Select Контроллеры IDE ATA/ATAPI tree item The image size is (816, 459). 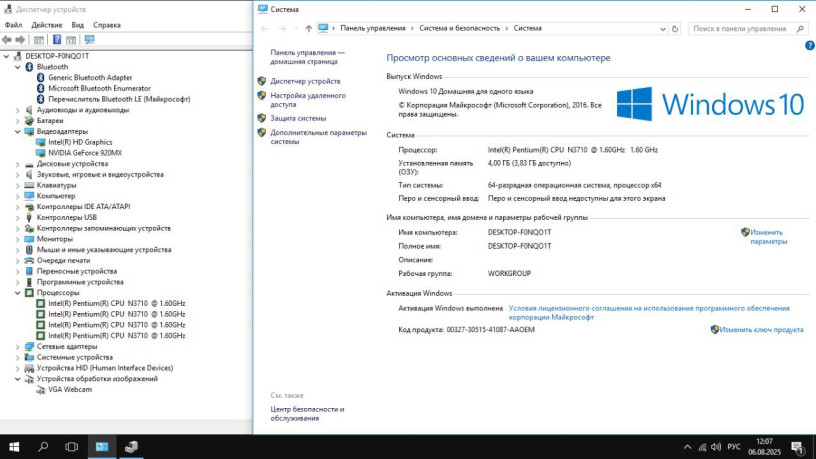click(83, 207)
